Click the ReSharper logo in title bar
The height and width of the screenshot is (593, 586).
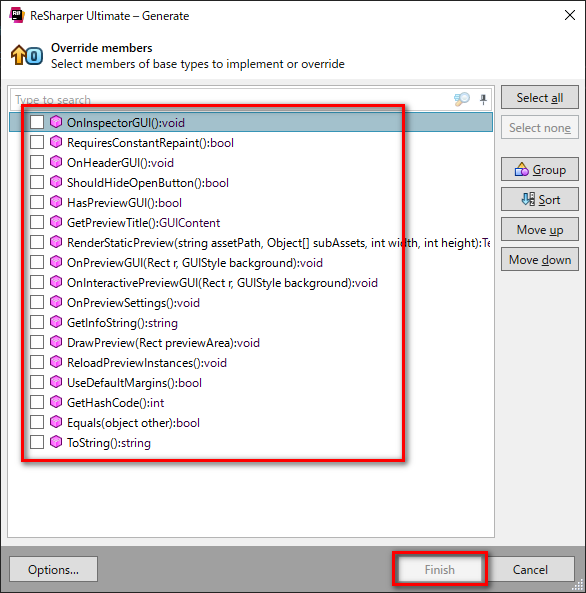[17, 16]
